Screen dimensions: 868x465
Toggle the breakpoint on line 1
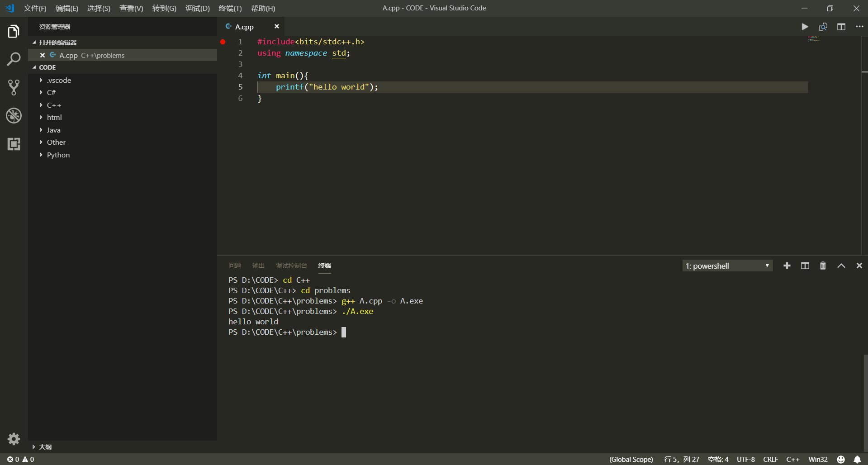click(x=223, y=42)
